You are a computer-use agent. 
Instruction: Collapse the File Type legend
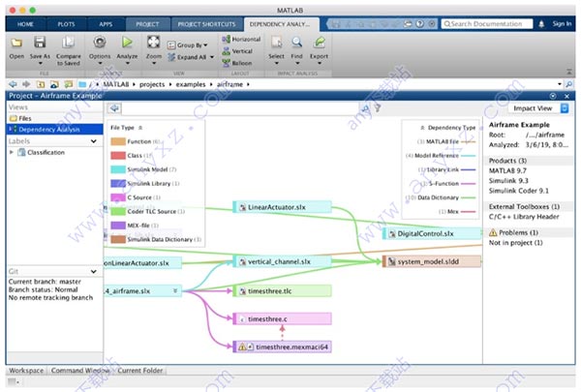[x=140, y=128]
